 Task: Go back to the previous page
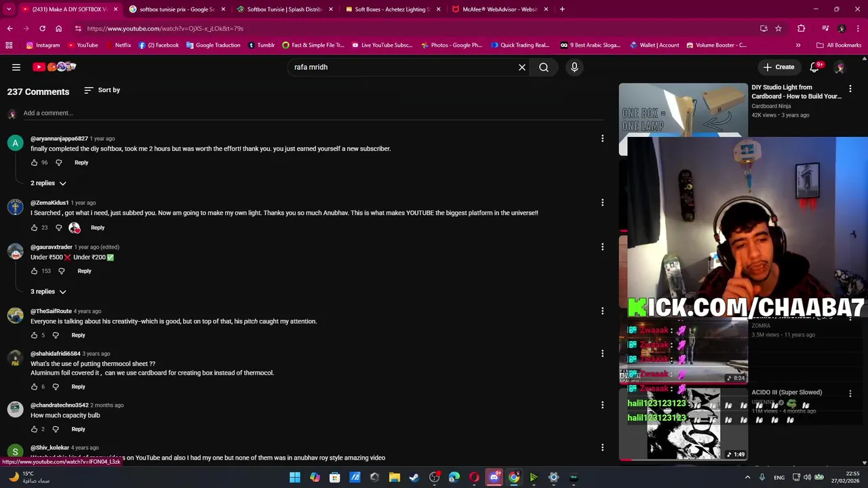pos(9,28)
